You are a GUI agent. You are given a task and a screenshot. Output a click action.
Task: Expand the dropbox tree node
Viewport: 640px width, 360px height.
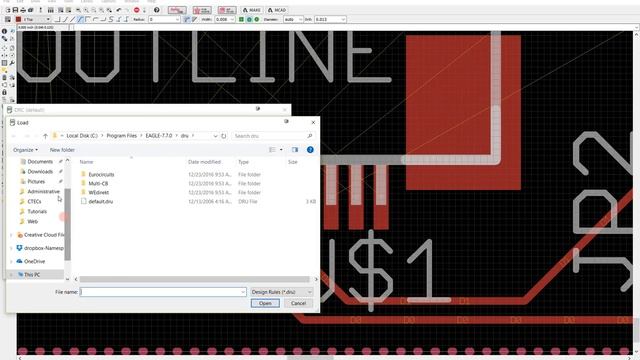(11, 248)
